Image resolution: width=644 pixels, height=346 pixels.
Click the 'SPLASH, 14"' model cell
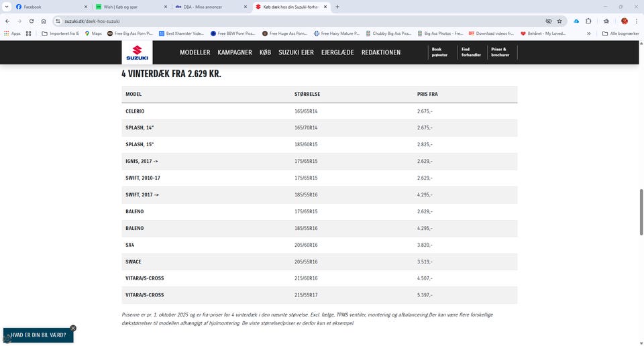click(140, 127)
